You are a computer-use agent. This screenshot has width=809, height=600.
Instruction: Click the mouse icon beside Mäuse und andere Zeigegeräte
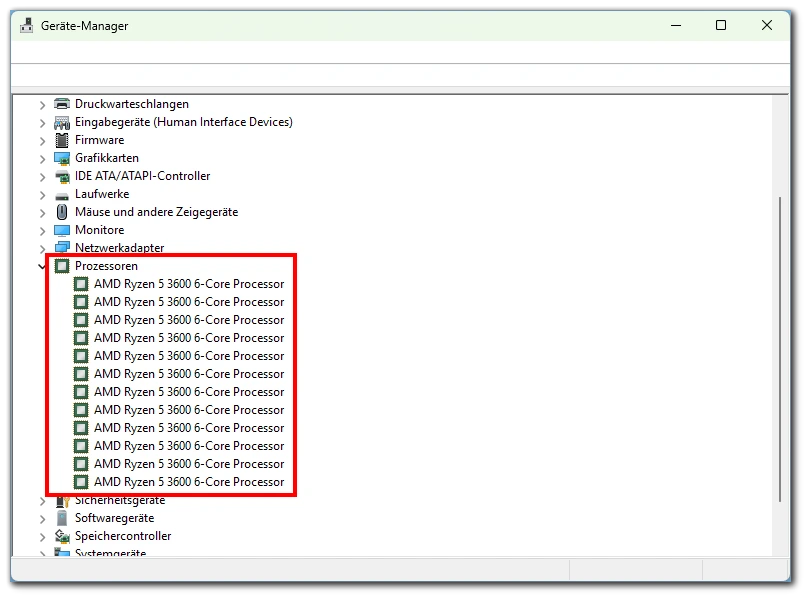(62, 212)
